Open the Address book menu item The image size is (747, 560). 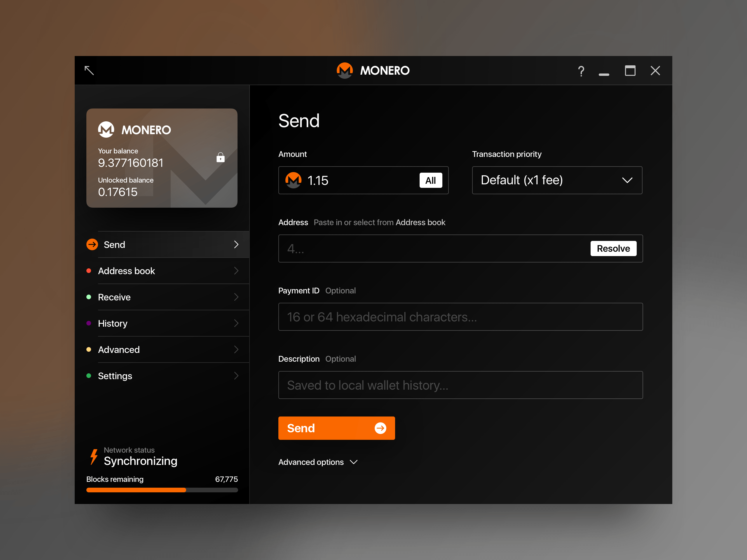pyautogui.click(x=126, y=271)
